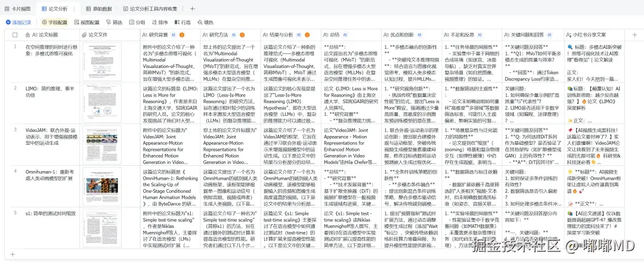
Task: Open the 排序 sort menu
Action: click(160, 22)
